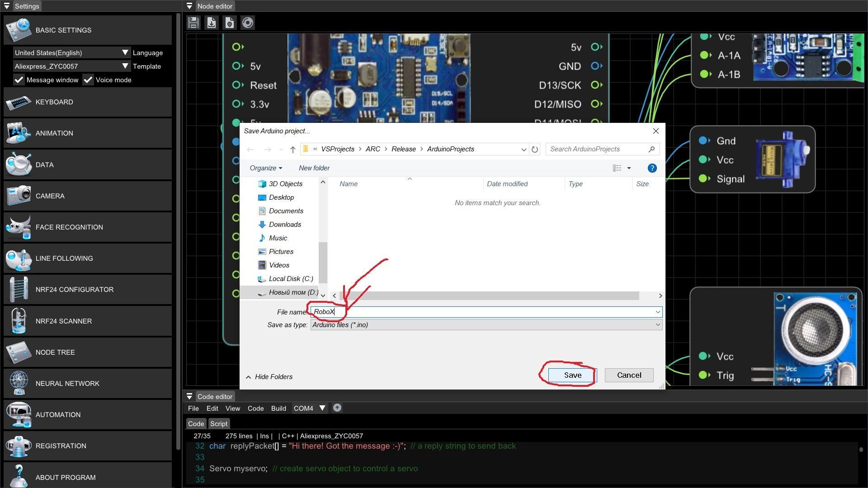Image resolution: width=868 pixels, height=488 pixels.
Task: Open the Camera settings panel
Action: (x=50, y=196)
